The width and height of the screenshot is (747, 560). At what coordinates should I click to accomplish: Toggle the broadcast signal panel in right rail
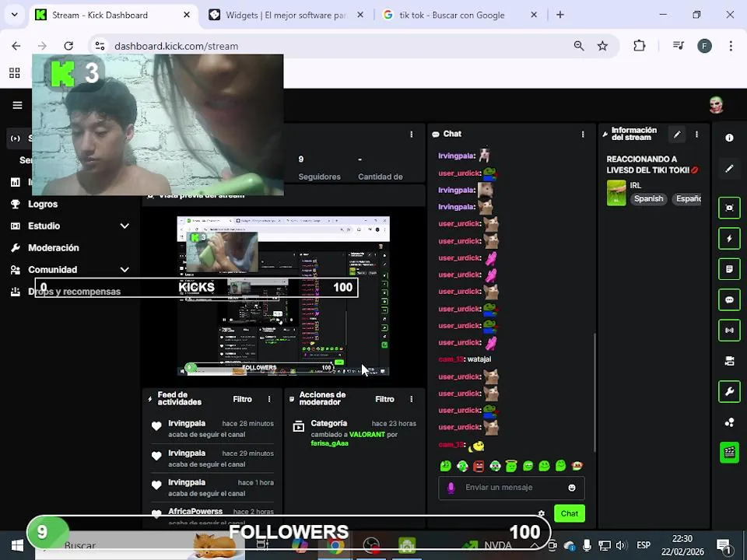coord(729,331)
